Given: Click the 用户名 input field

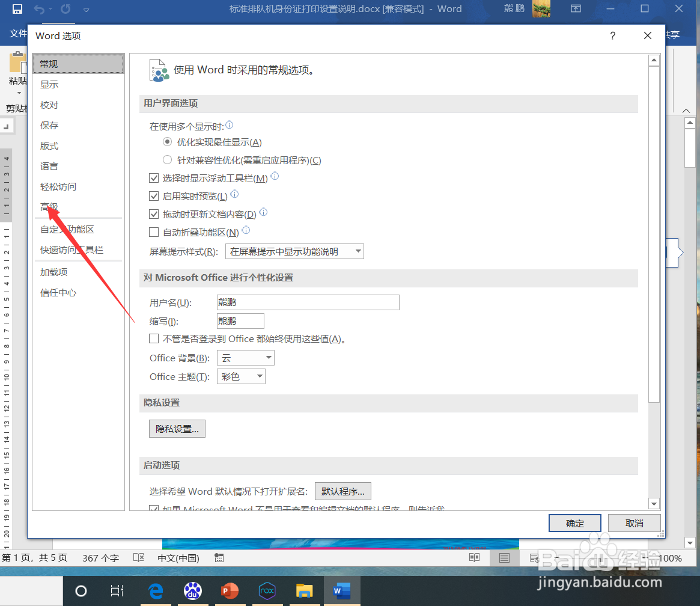Looking at the screenshot, I should pyautogui.click(x=308, y=302).
